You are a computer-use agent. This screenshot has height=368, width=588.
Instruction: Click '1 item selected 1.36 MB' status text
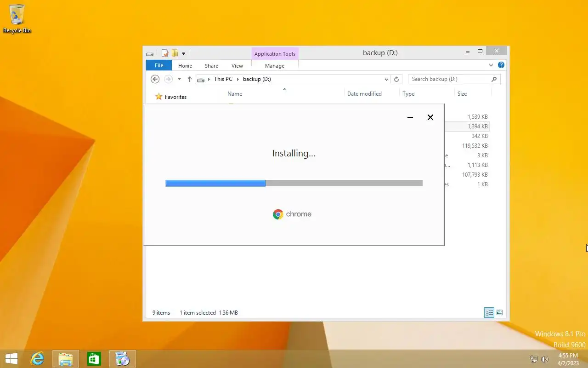(209, 313)
